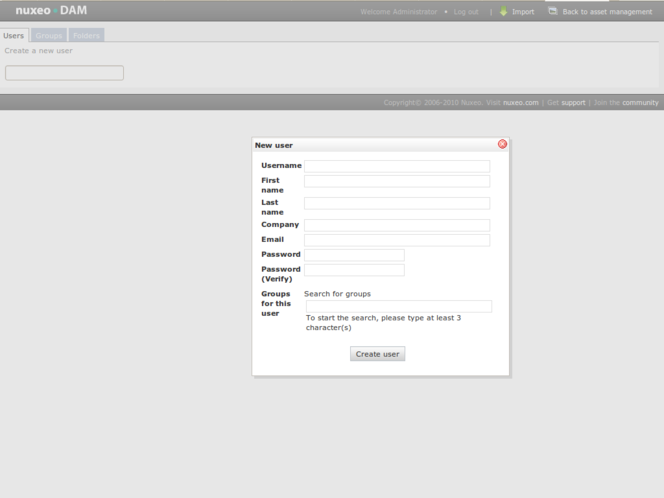
Task: Follow the Create a new user link
Action: (38, 50)
